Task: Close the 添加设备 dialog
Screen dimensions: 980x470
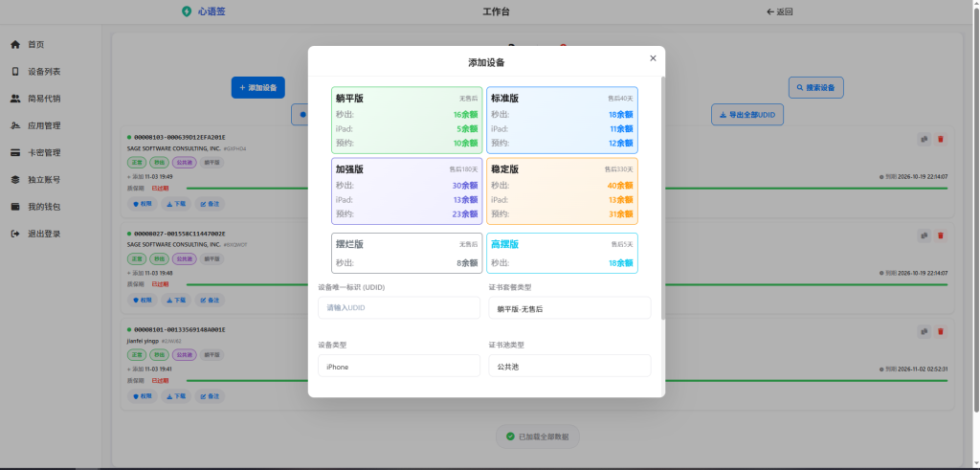Action: [x=653, y=58]
